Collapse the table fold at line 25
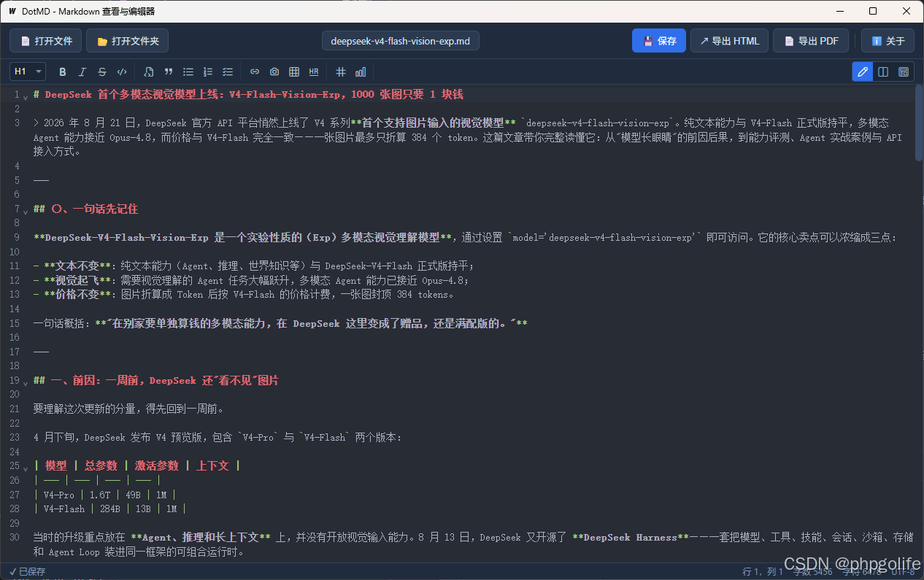 pyautogui.click(x=26, y=468)
